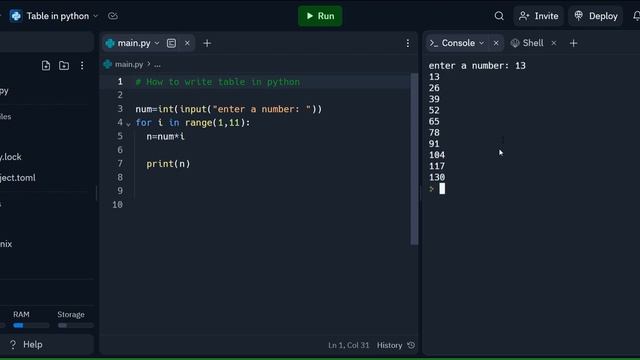This screenshot has height=360, width=640.
Task: Click console output value 65
Action: pyautogui.click(x=434, y=121)
